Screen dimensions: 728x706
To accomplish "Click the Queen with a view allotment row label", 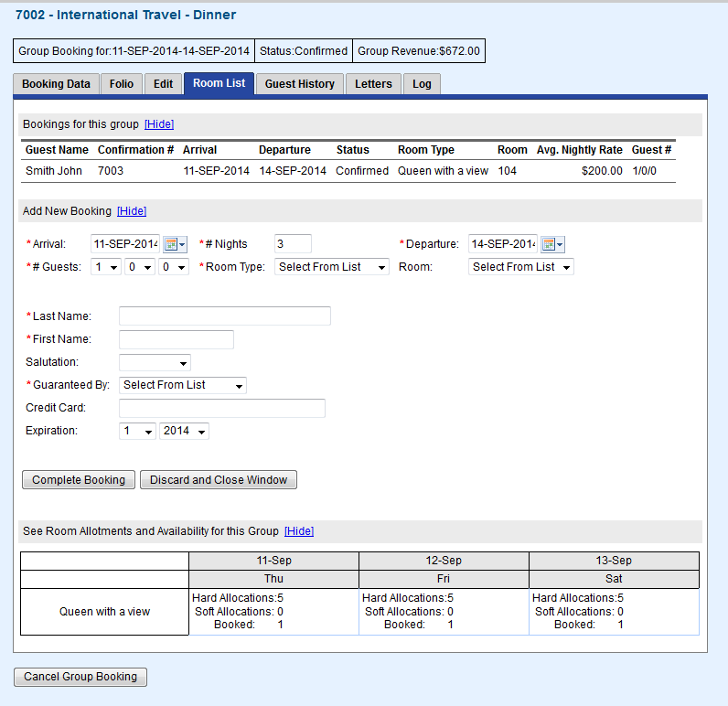I will tap(104, 612).
